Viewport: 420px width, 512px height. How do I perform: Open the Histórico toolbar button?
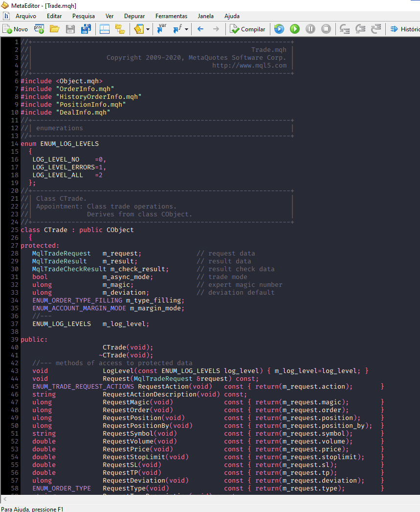pos(405,29)
